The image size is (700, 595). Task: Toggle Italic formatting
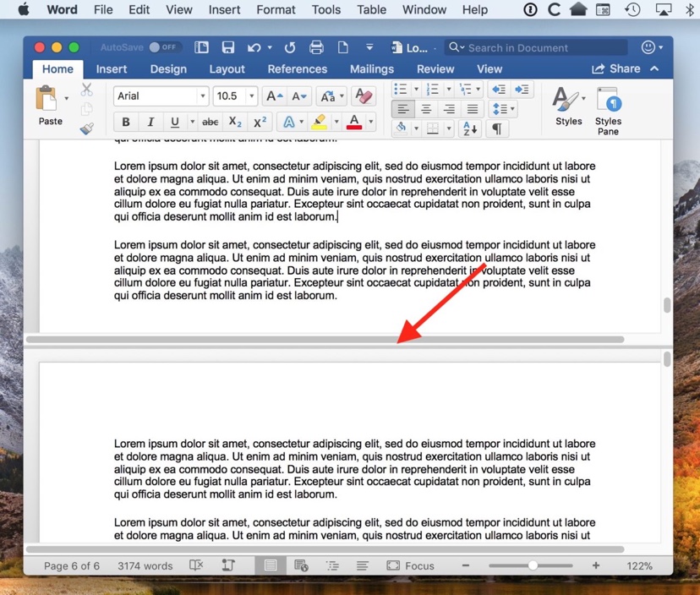(x=150, y=122)
